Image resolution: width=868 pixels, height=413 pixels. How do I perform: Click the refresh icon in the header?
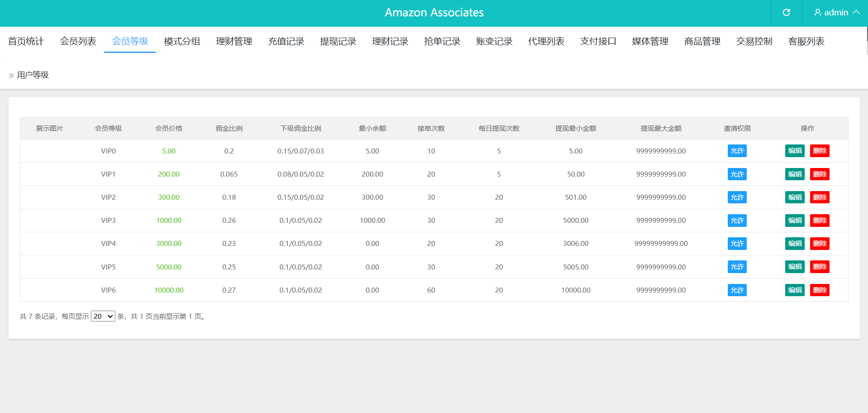786,13
